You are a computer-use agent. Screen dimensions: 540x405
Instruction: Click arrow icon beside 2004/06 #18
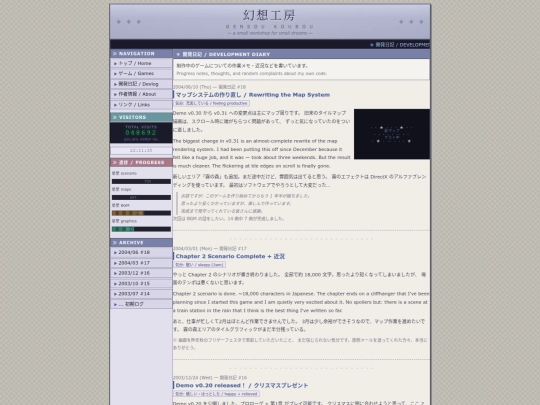click(x=115, y=253)
